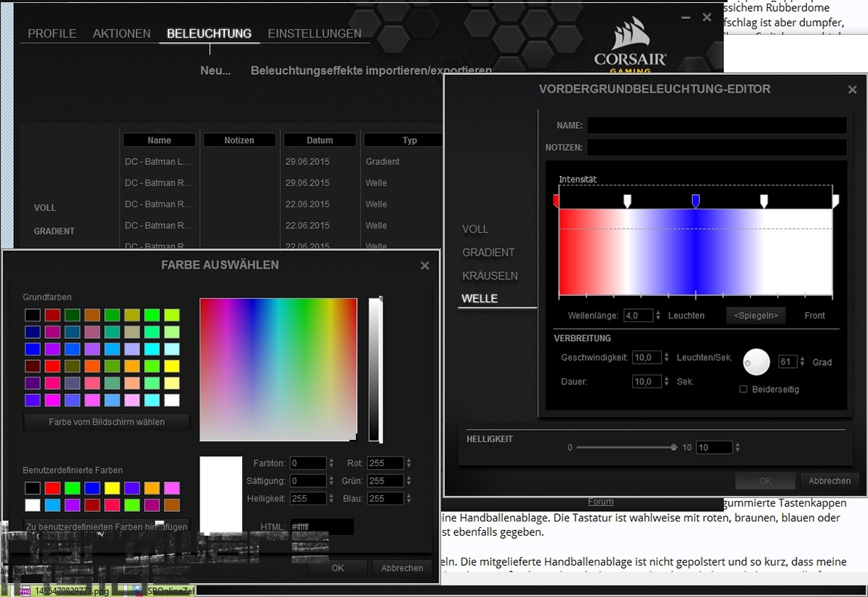This screenshot has height=597, width=868.
Task: Click the round direction angle dial
Action: pyautogui.click(x=756, y=361)
